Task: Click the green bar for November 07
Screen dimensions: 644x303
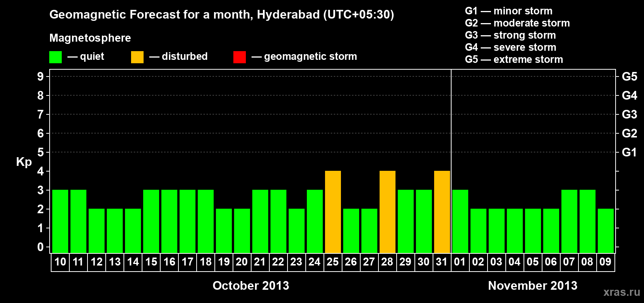Action: click(x=569, y=221)
